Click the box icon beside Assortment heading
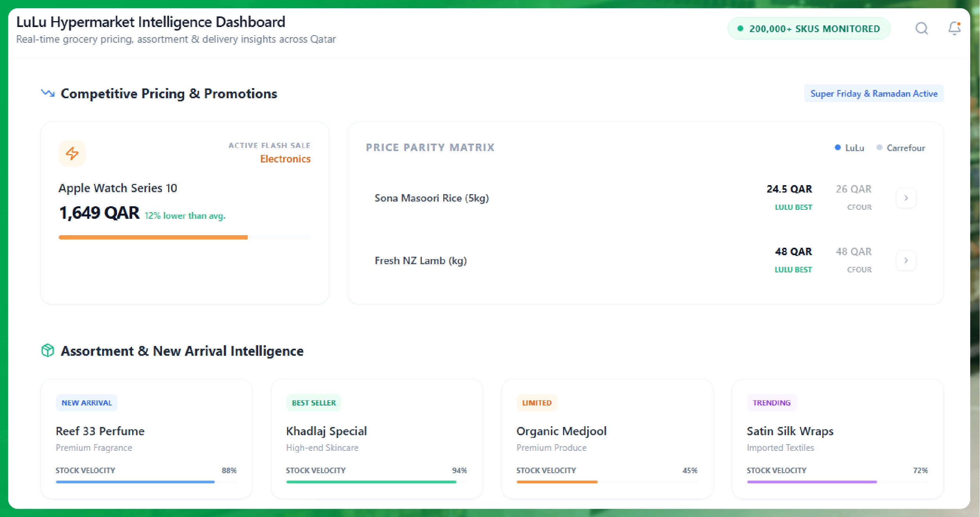980x517 pixels. click(48, 350)
